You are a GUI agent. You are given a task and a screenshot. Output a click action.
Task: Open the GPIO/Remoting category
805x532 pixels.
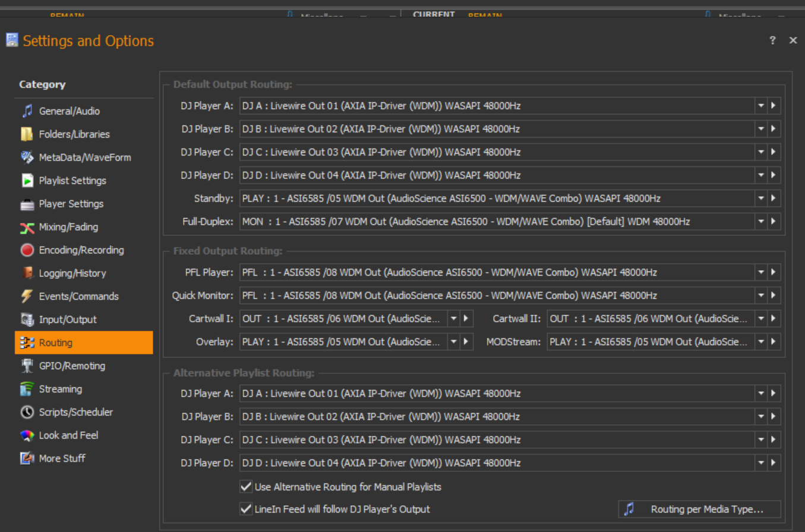tap(72, 366)
